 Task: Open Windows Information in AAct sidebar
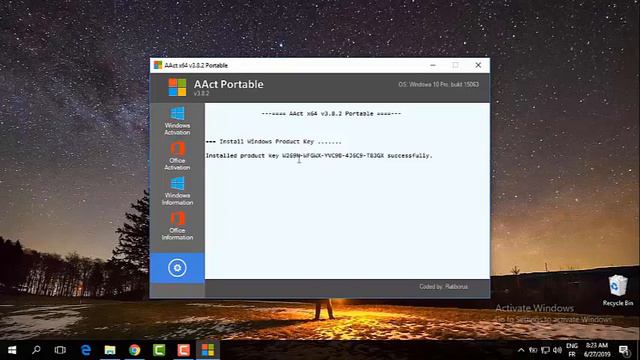(x=177, y=191)
